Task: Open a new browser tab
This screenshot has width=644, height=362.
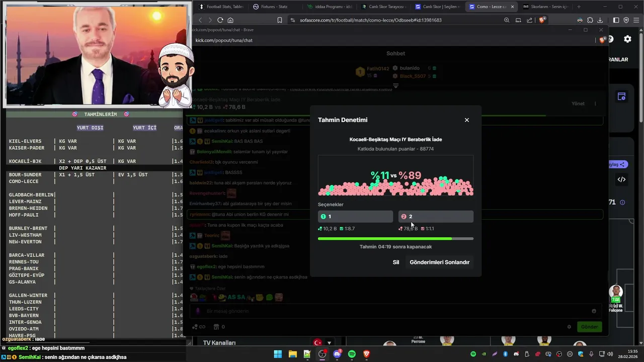Action: [x=579, y=7]
